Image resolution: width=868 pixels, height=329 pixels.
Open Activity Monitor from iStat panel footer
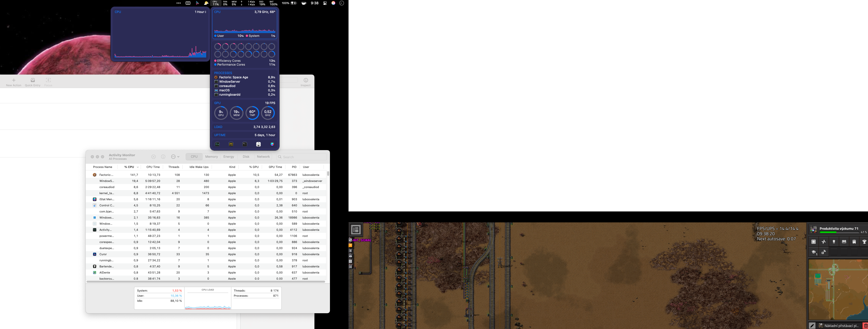pos(217,144)
